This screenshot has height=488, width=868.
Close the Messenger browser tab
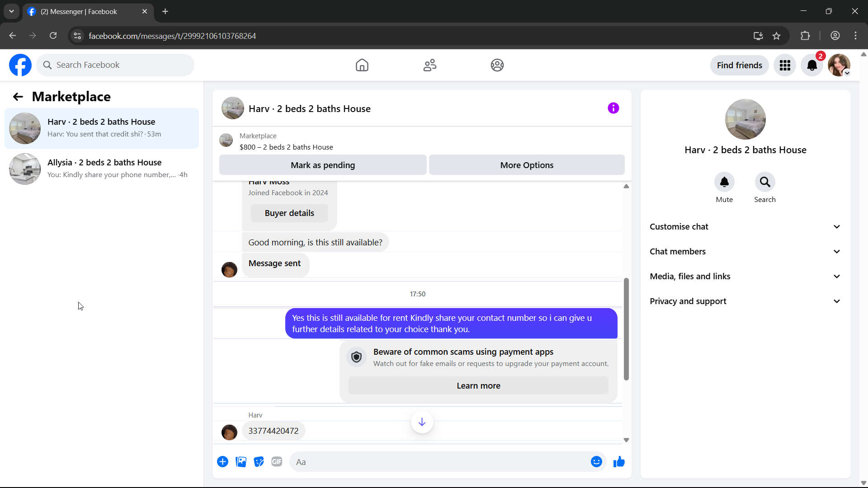pyautogui.click(x=145, y=12)
